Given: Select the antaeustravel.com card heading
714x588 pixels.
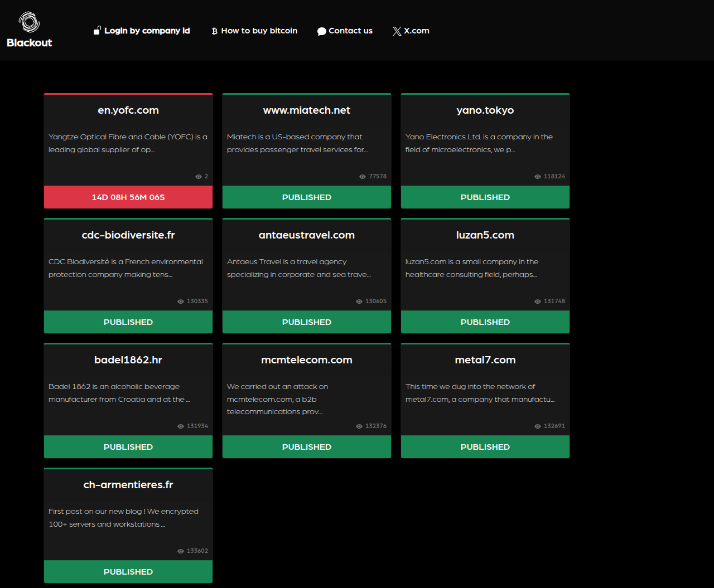Looking at the screenshot, I should 307,235.
